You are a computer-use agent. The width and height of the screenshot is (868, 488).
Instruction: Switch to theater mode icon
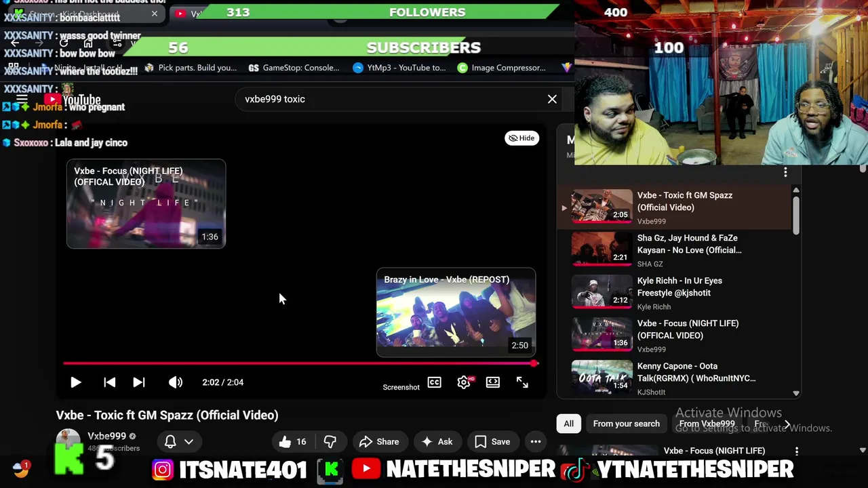493,382
